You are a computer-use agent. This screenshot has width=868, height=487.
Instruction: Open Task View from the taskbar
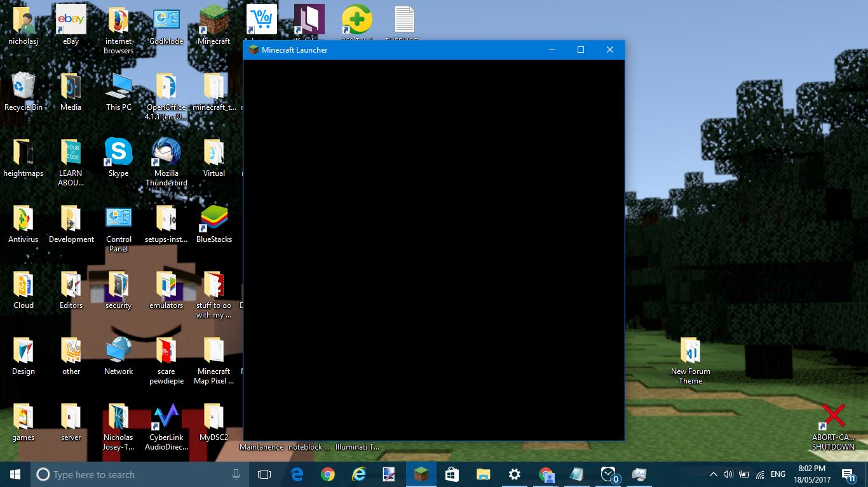[264, 474]
